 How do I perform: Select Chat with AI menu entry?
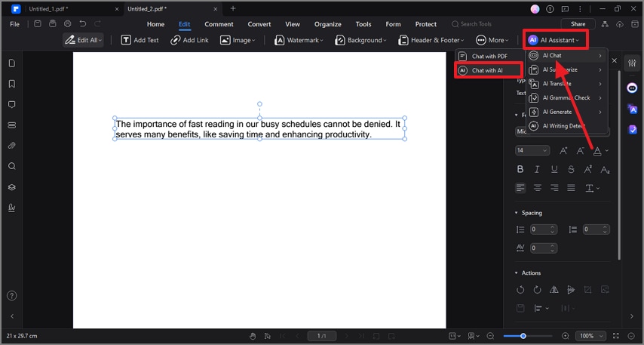point(489,70)
